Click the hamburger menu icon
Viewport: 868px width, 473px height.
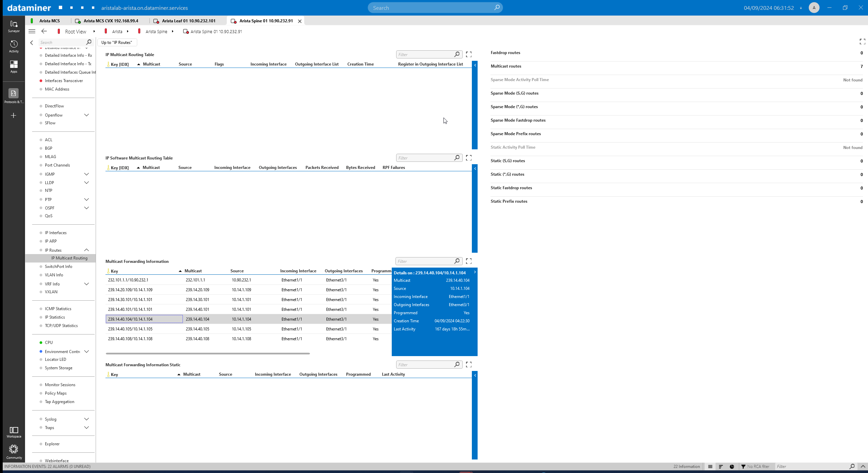coord(32,31)
